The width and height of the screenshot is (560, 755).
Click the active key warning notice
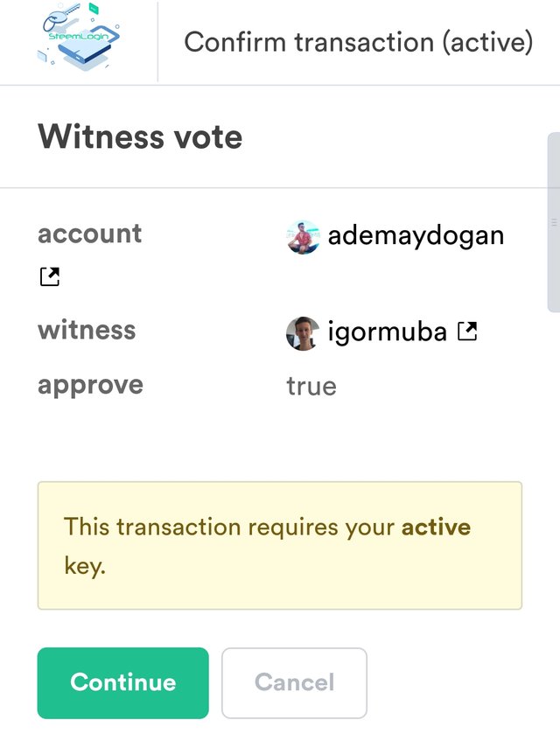(280, 546)
